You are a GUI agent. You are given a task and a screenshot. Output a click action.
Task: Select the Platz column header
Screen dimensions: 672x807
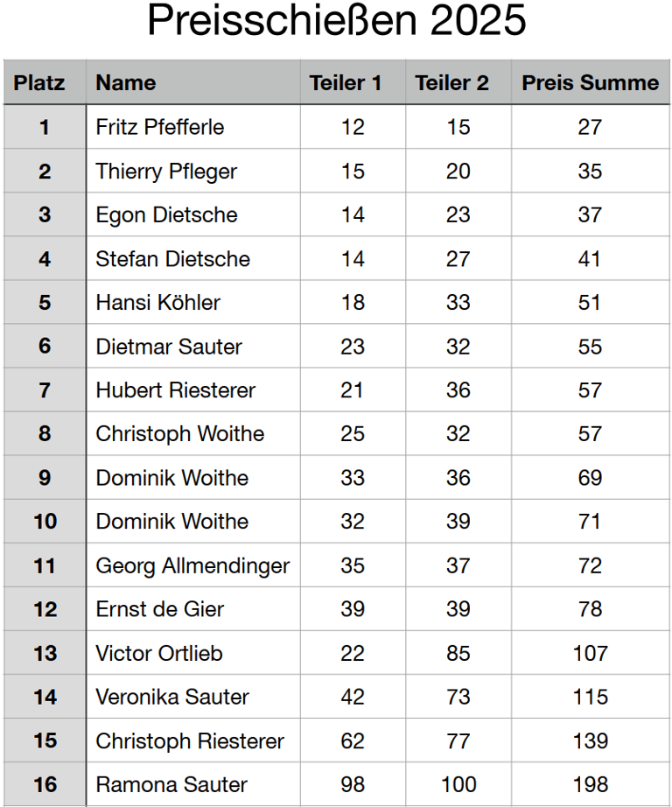[39, 83]
